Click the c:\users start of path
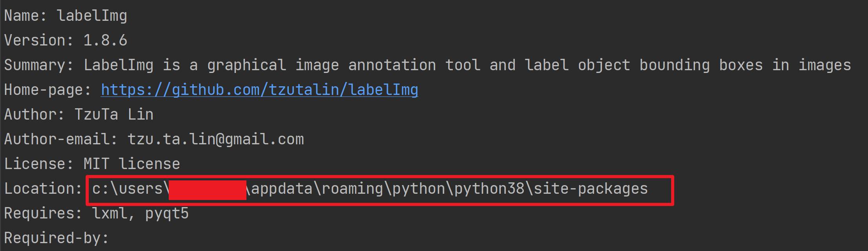868x251 pixels. [x=128, y=189]
